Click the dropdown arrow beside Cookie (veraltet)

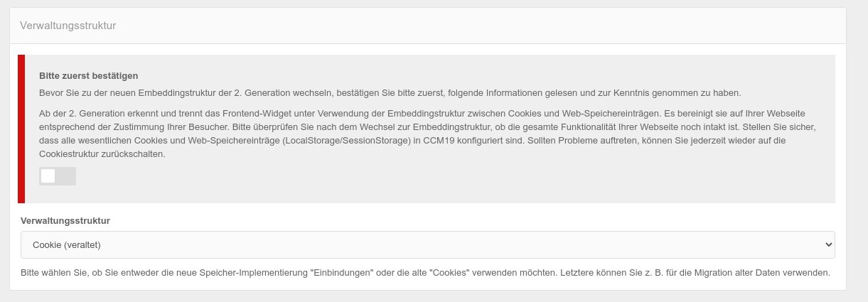point(827,244)
